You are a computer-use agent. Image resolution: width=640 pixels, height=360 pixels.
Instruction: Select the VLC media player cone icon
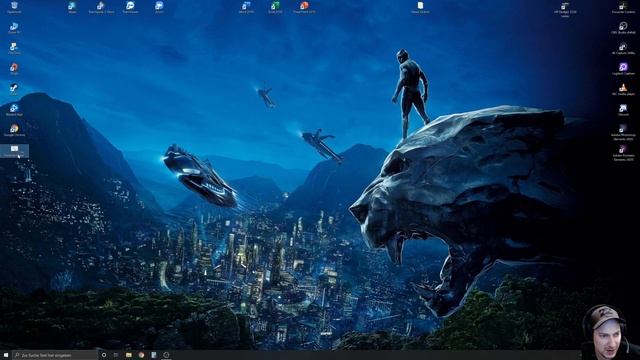[623, 89]
